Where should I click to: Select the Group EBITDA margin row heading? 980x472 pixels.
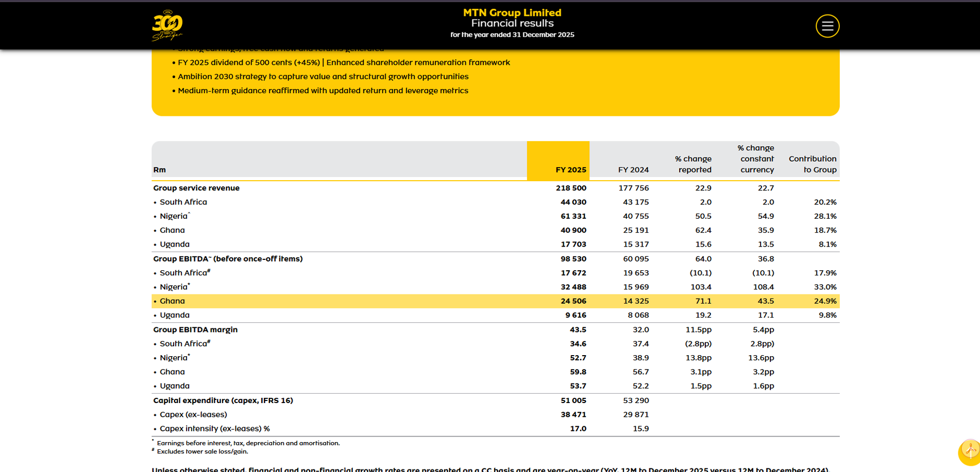[x=195, y=329]
